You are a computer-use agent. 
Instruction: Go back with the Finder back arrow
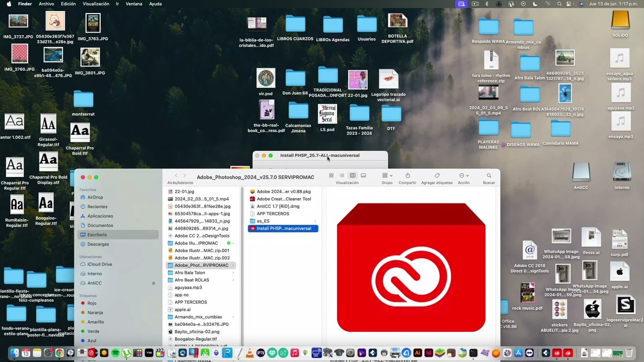pos(176,175)
